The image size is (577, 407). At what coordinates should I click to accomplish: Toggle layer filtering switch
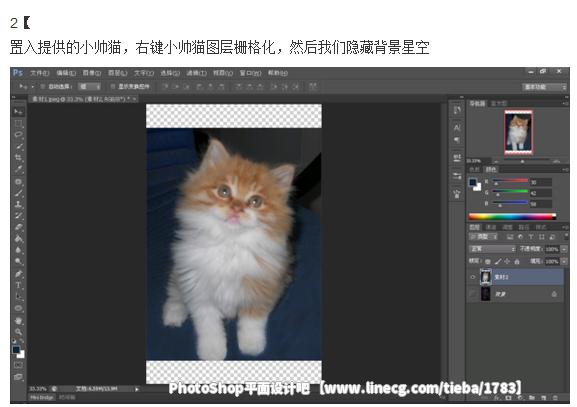(566, 236)
